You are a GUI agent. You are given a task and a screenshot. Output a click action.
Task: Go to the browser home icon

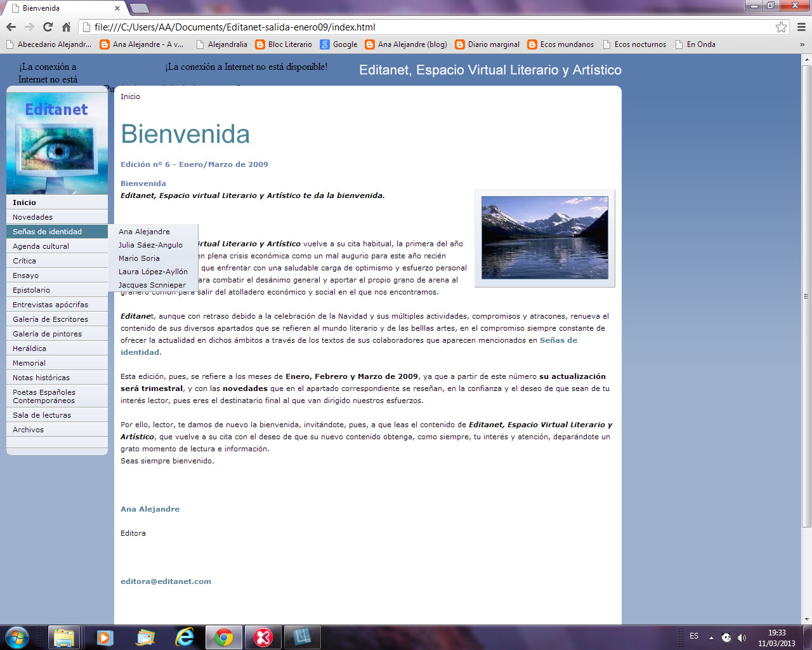(x=66, y=27)
